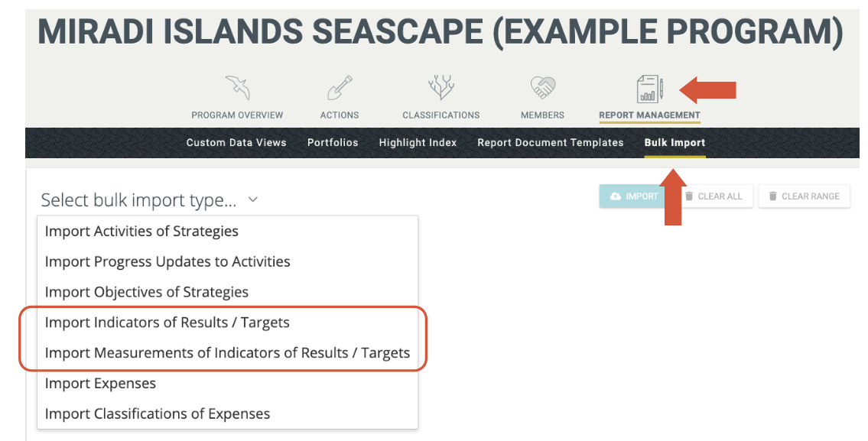This screenshot has width=868, height=441.
Task: Open Report Document Templates tab
Action: click(x=551, y=143)
